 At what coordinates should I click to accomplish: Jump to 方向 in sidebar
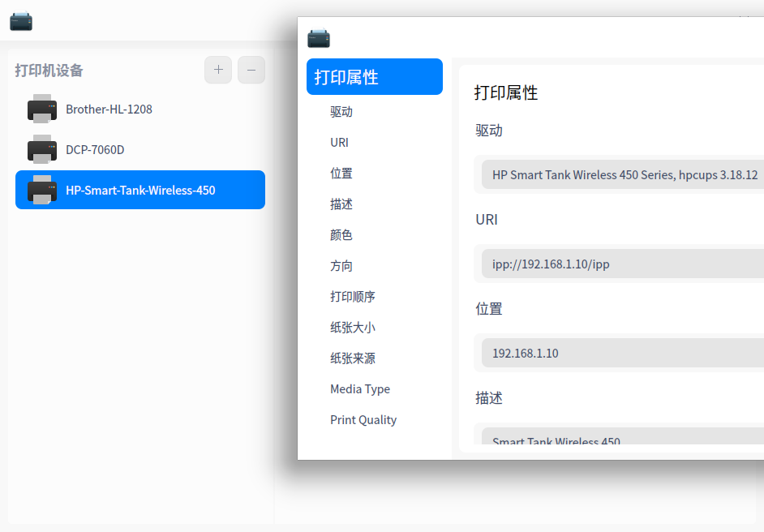[341, 265]
